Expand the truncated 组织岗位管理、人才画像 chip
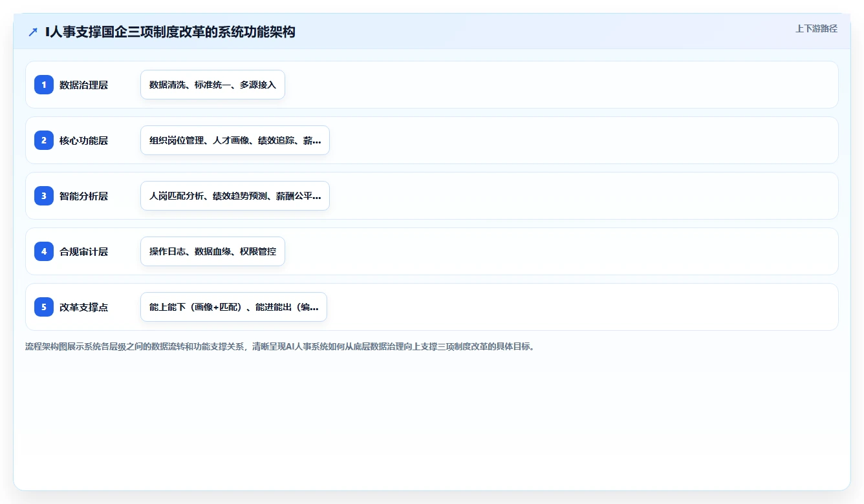 235,140
